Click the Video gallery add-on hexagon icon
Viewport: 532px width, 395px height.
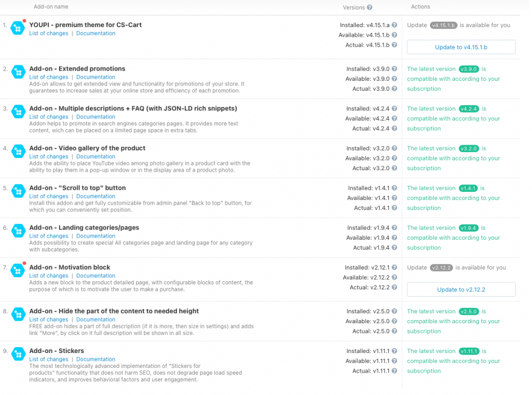coord(19,152)
